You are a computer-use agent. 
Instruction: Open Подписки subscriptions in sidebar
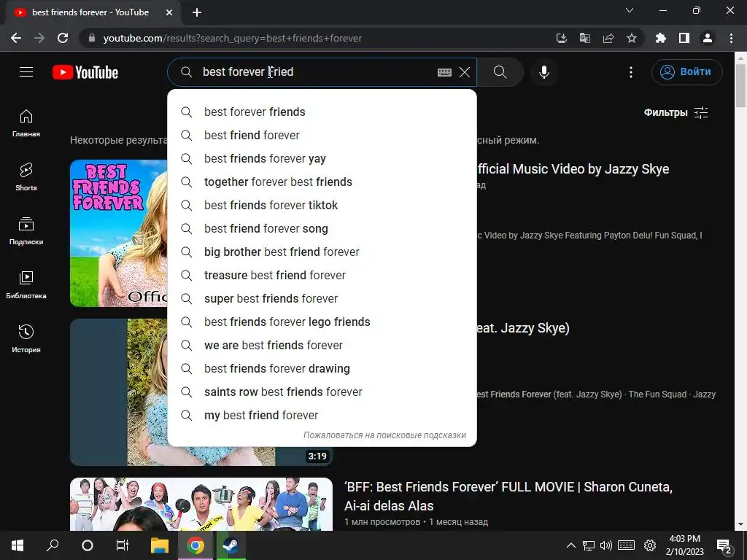(x=26, y=231)
